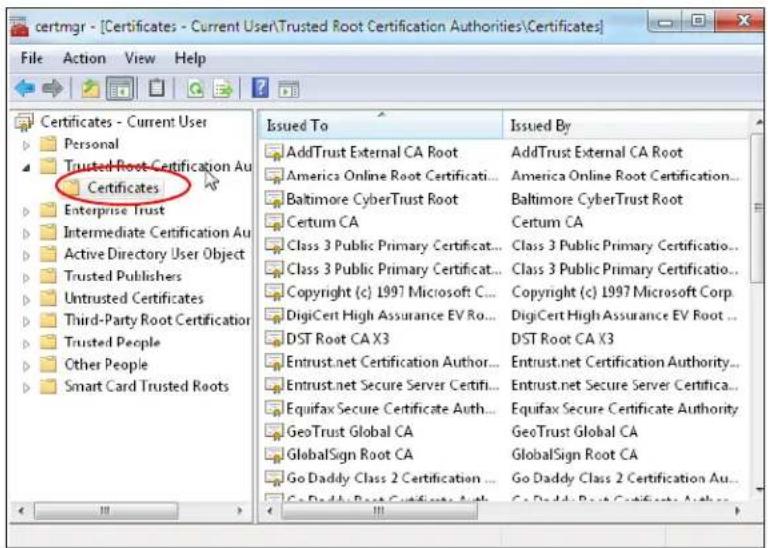Click the Back arrow toolbar icon
The height and width of the screenshot is (548, 768).
(24, 89)
